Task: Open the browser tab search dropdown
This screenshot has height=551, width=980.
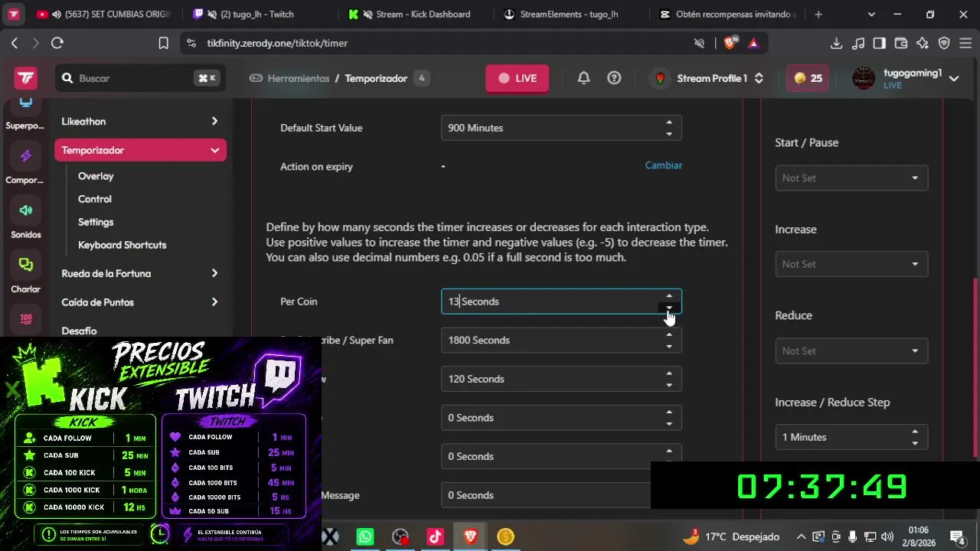Action: (871, 14)
